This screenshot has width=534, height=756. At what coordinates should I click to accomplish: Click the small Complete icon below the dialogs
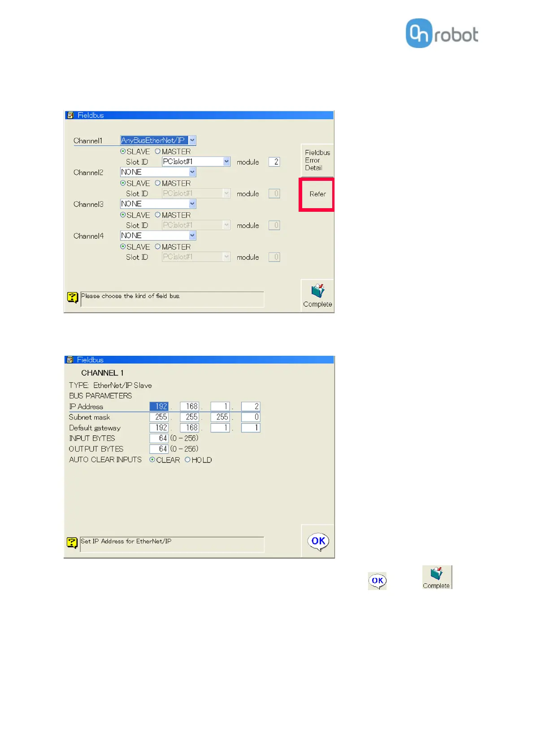(x=437, y=577)
